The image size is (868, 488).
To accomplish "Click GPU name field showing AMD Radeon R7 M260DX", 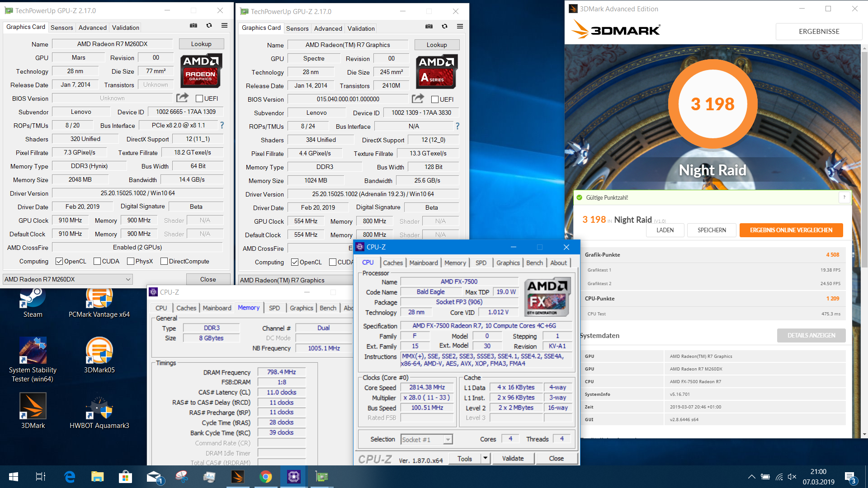I will [x=112, y=44].
